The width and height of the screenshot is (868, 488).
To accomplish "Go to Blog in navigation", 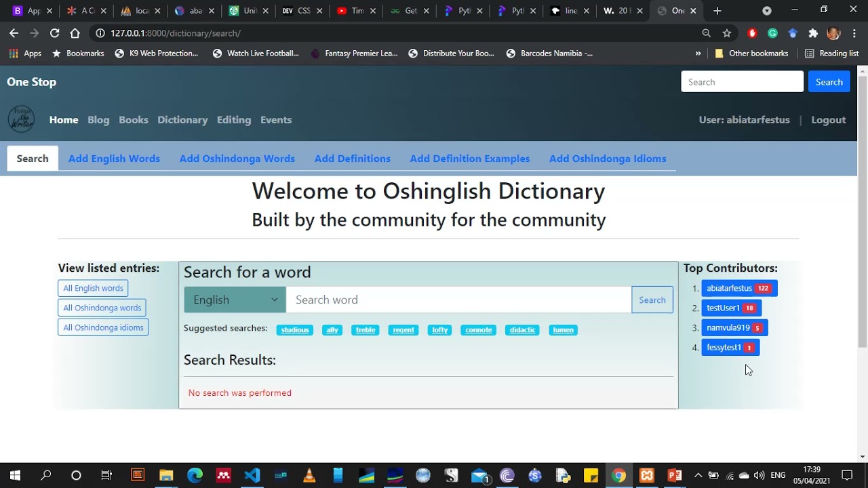I will click(x=98, y=120).
